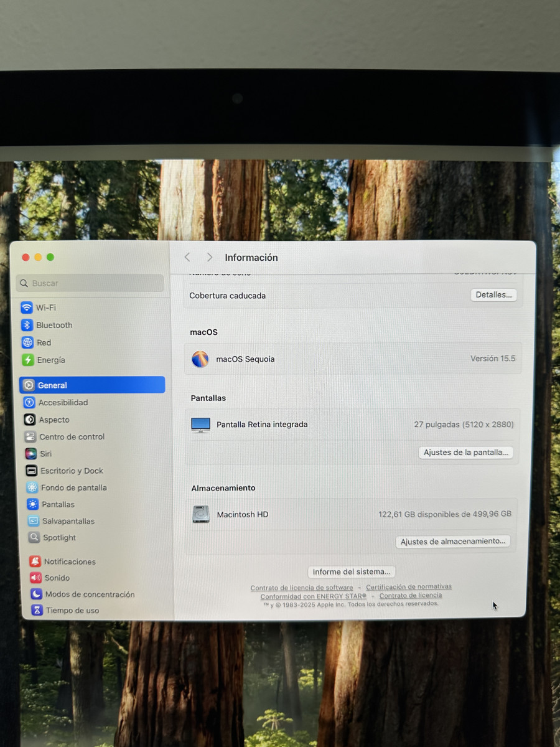Open Bluetooth settings in sidebar
This screenshot has width=560, height=747.
[x=47, y=325]
